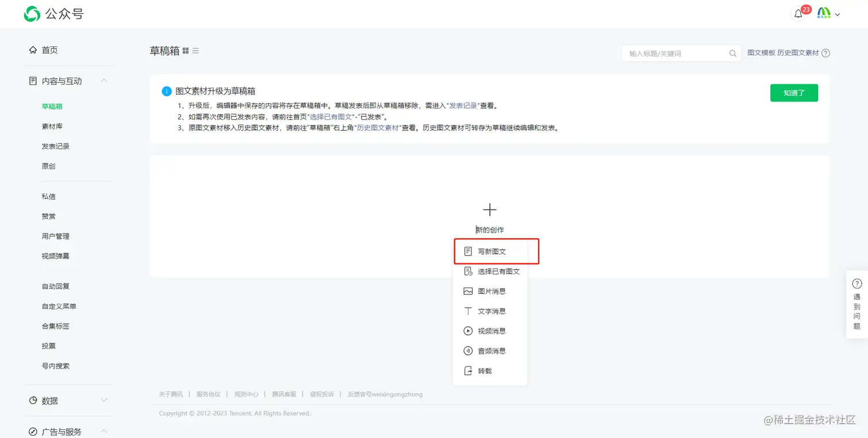The image size is (868, 438).
Task: Open 草稿箱 in the sidebar
Action: pyautogui.click(x=52, y=106)
